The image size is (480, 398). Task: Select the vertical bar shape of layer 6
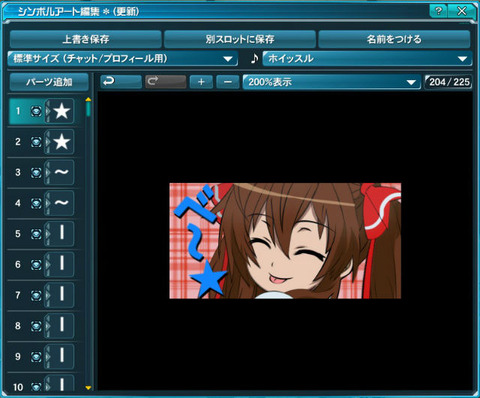(62, 264)
